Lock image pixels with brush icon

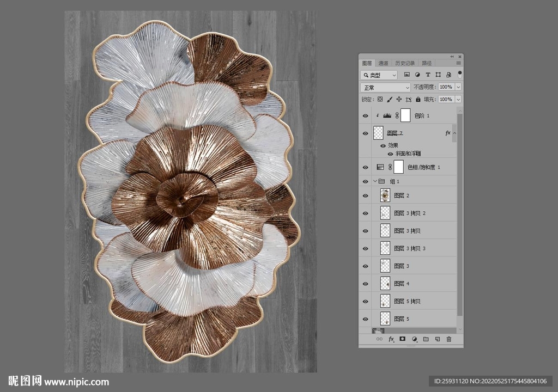pyautogui.click(x=389, y=100)
